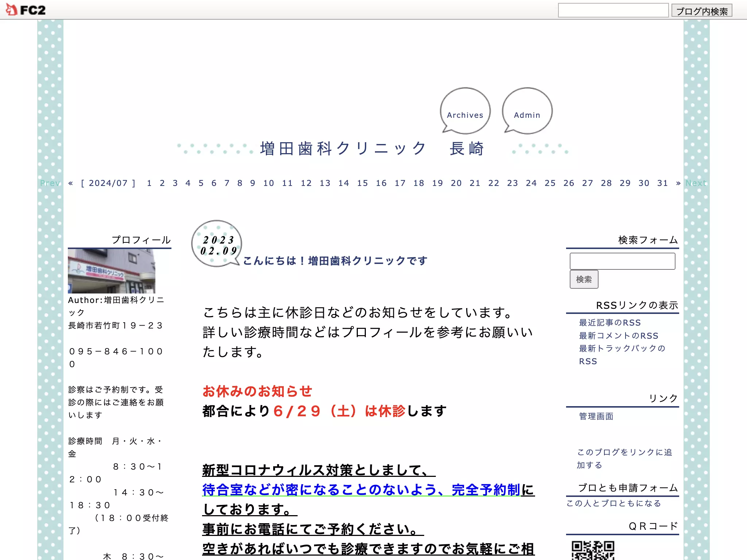The height and width of the screenshot is (560, 747).
Task: Click the ＱＲコード heading
Action: [x=654, y=526]
